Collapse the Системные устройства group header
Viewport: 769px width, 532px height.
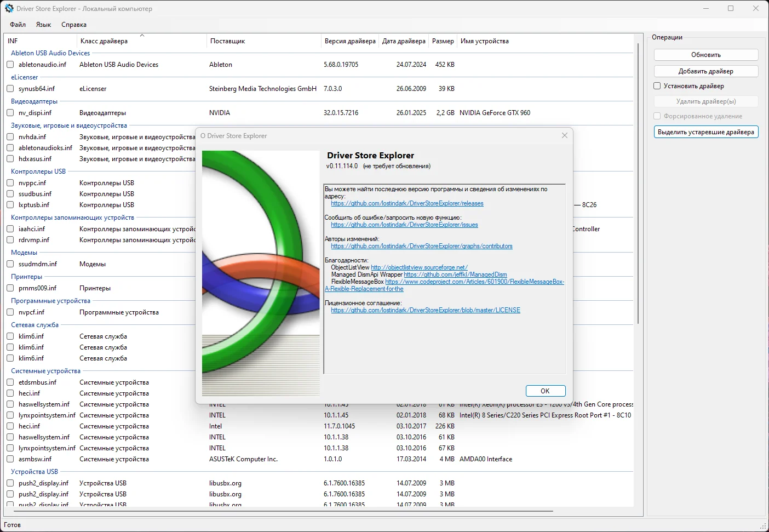(x=45, y=371)
